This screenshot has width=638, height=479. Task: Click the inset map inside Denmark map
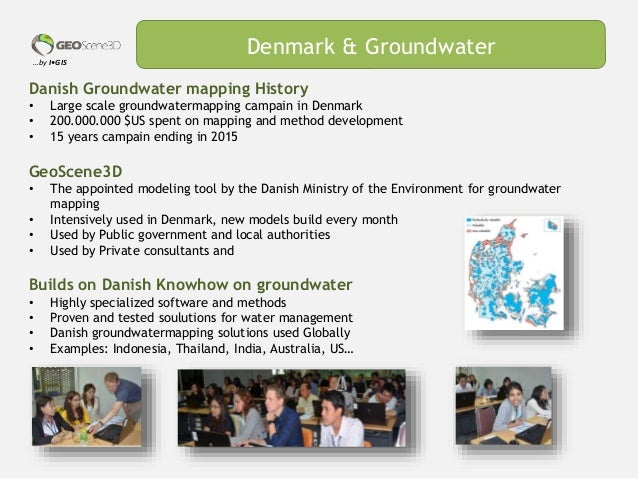coord(552,225)
